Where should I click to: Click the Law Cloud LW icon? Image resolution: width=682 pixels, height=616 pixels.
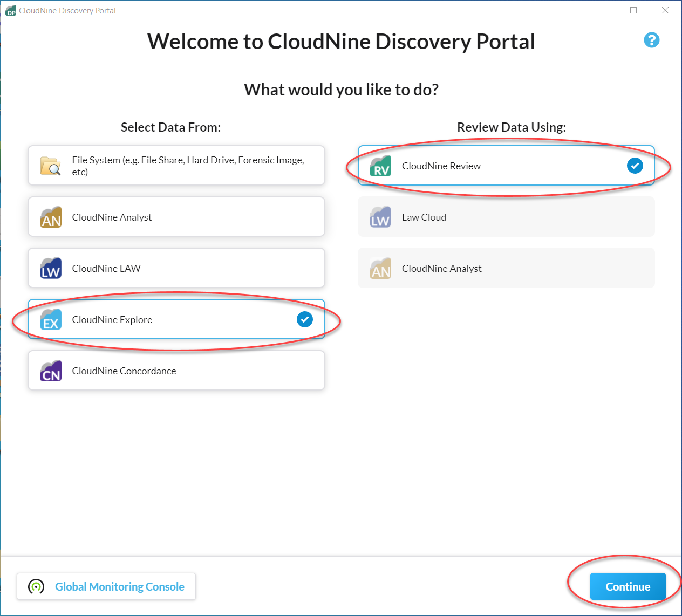(381, 217)
